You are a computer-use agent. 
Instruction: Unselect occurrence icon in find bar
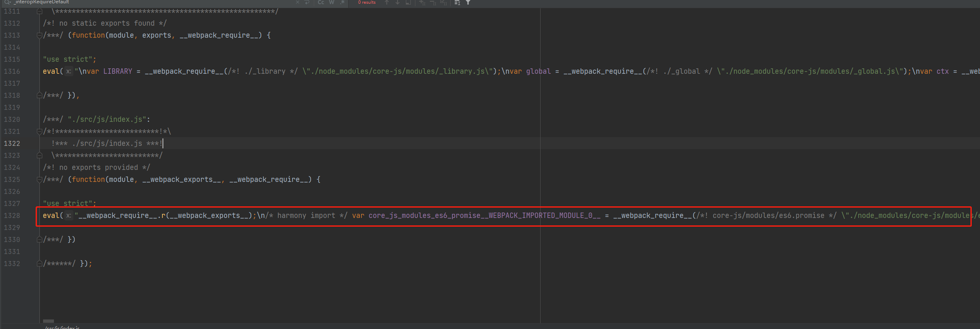pos(433,2)
